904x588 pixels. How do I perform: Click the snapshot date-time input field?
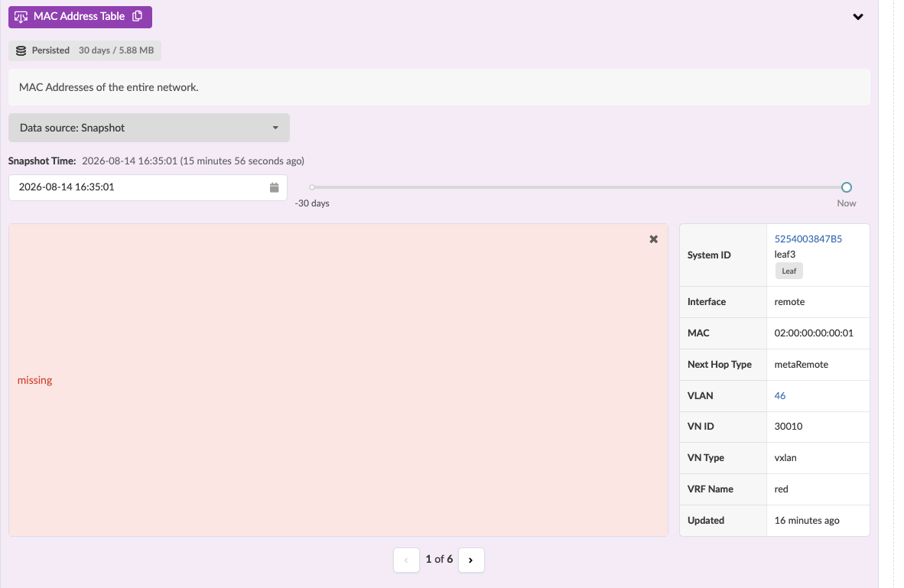pyautogui.click(x=148, y=187)
